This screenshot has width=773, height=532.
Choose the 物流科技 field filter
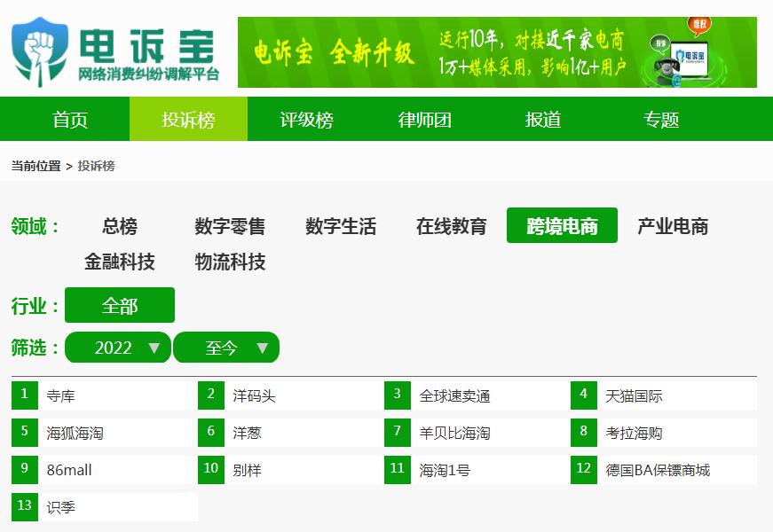coord(230,262)
